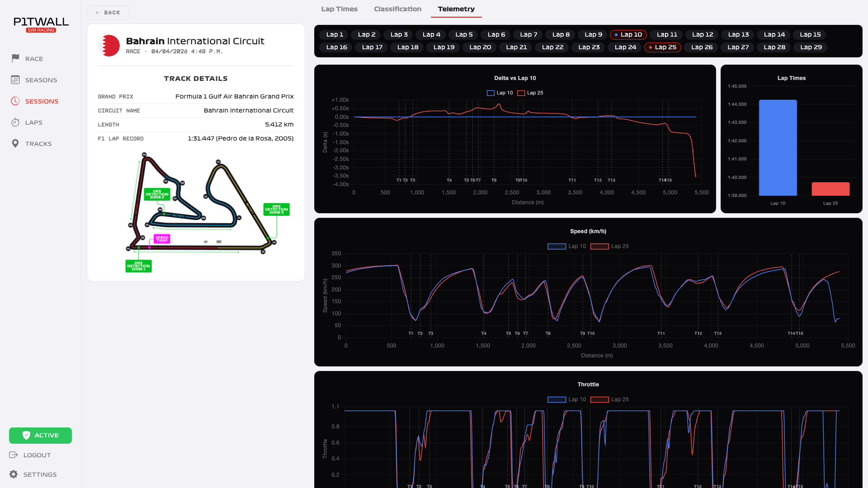Click DRS Detection Zone 1 label on map

pos(138,266)
